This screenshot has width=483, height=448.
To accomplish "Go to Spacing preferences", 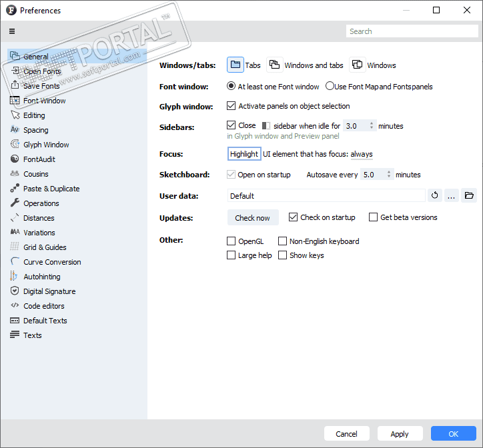I will (x=77, y=130).
